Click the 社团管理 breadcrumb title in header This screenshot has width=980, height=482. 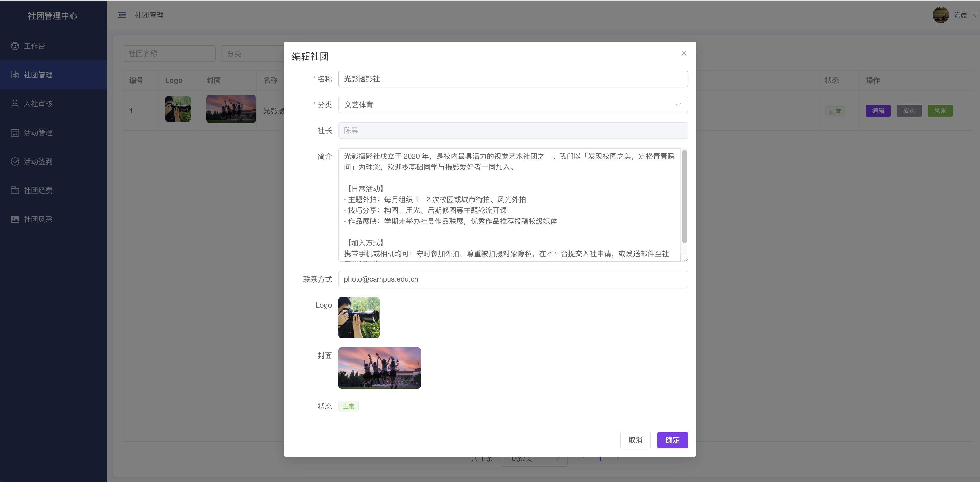(x=149, y=15)
